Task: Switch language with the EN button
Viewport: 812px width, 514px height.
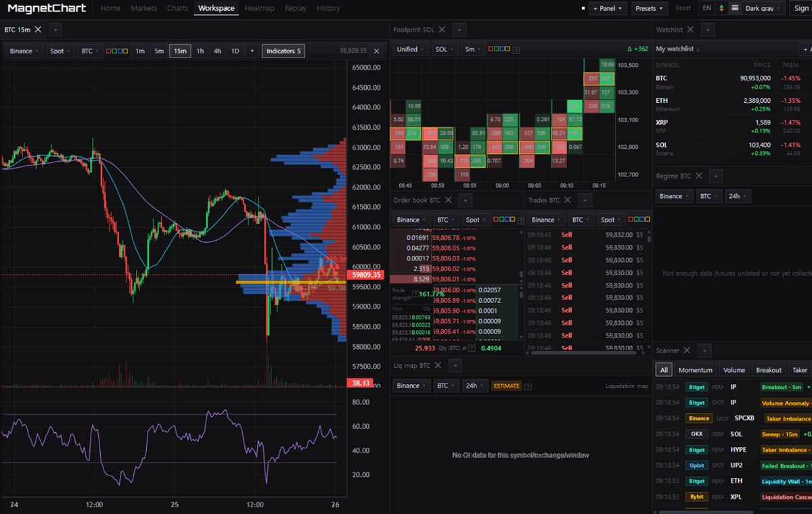Action: (707, 8)
